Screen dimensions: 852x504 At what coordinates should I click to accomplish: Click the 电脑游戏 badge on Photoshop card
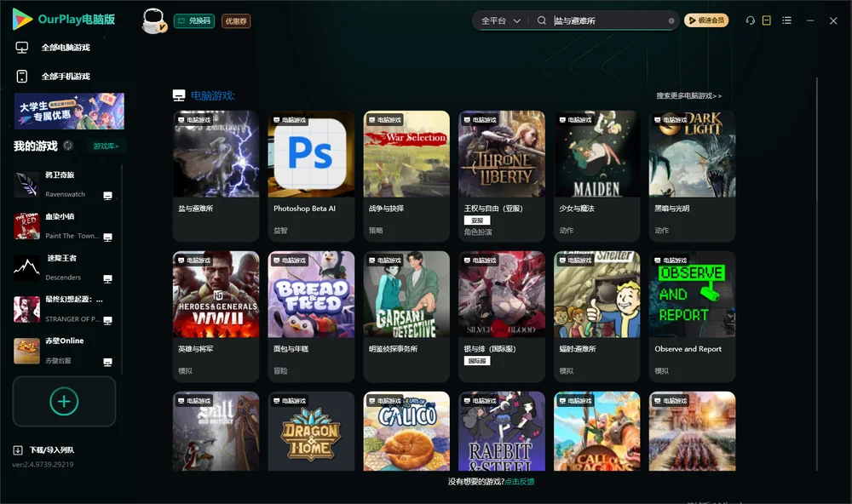290,119
